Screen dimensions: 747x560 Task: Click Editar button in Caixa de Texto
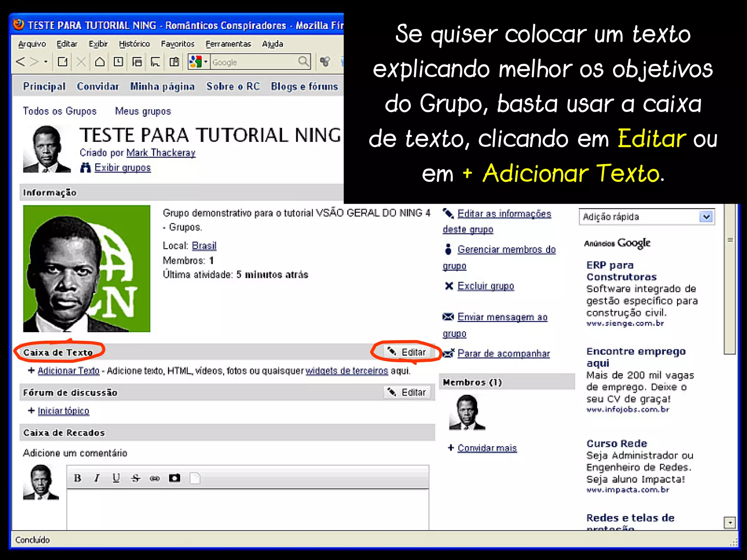coord(407,352)
